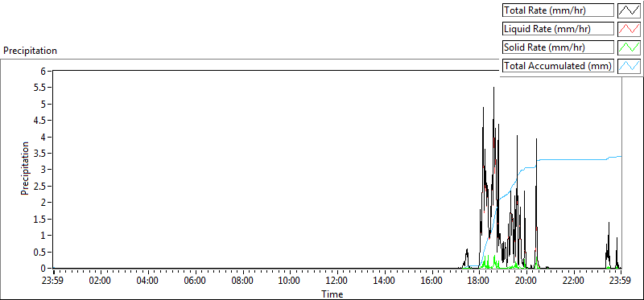This screenshot has width=644, height=300.
Task: Select the Total Accumulated (mm) legend label
Action: pyautogui.click(x=558, y=66)
